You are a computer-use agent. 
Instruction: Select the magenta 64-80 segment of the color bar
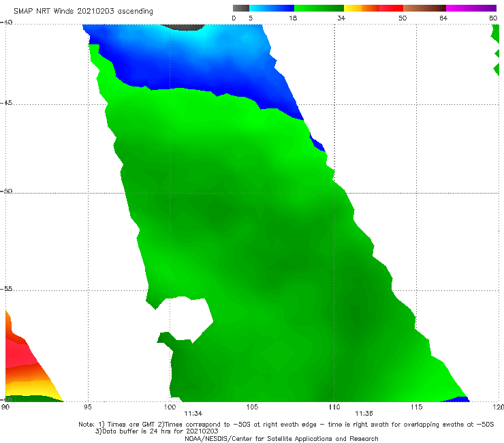pyautogui.click(x=471, y=8)
